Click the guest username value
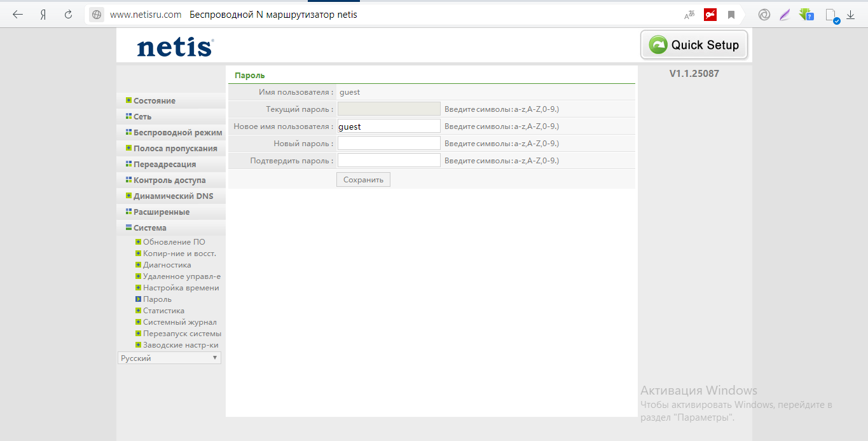868x441 pixels. 350,92
